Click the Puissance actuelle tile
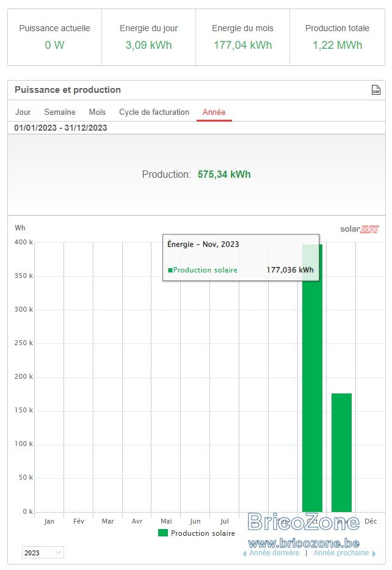Screen dimensions: 392x570 (x=54, y=37)
